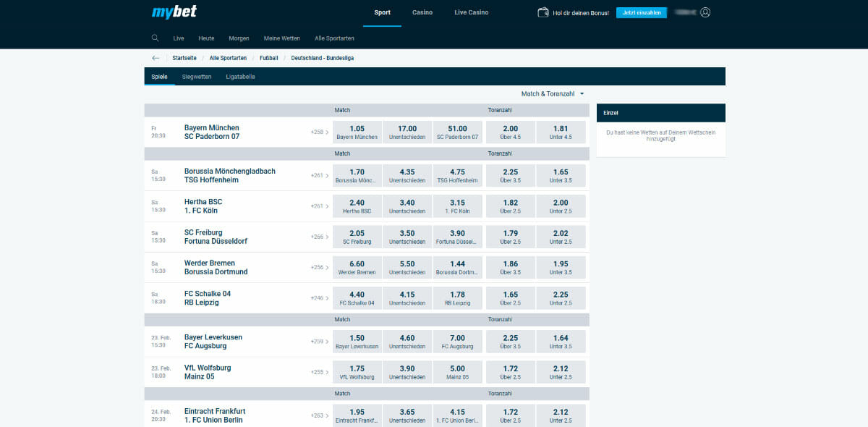The image size is (868, 427).
Task: Open the Sport tab
Action: [383, 12]
